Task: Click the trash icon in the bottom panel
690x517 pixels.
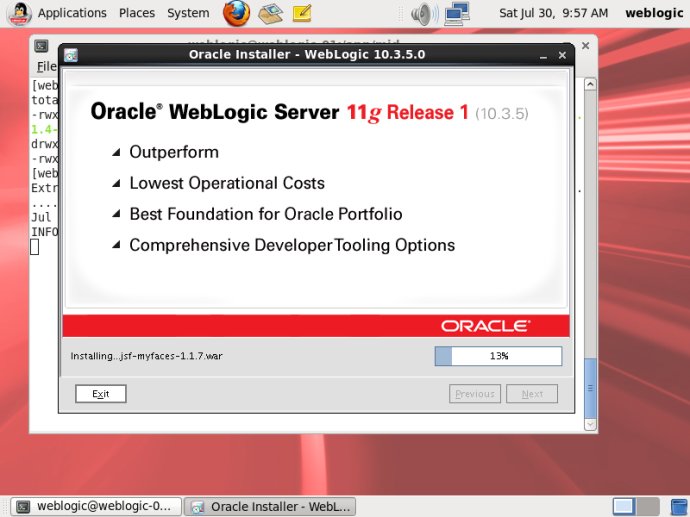Action: click(680, 506)
